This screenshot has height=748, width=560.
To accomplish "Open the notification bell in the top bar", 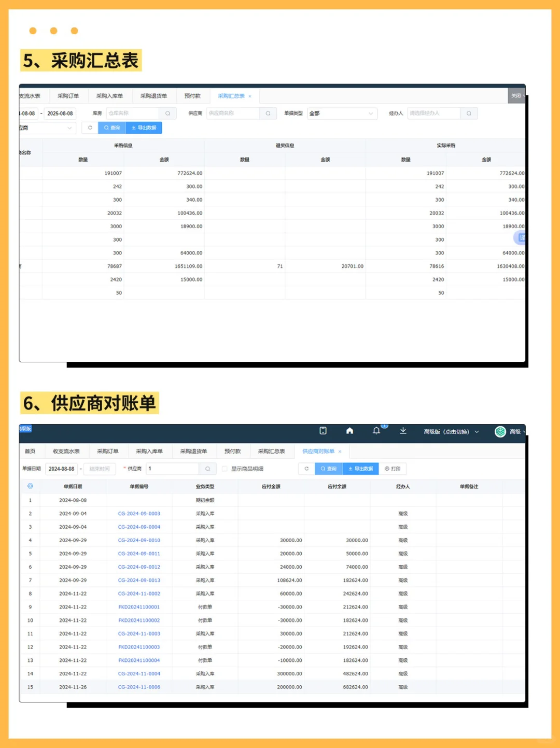I will click(x=376, y=431).
